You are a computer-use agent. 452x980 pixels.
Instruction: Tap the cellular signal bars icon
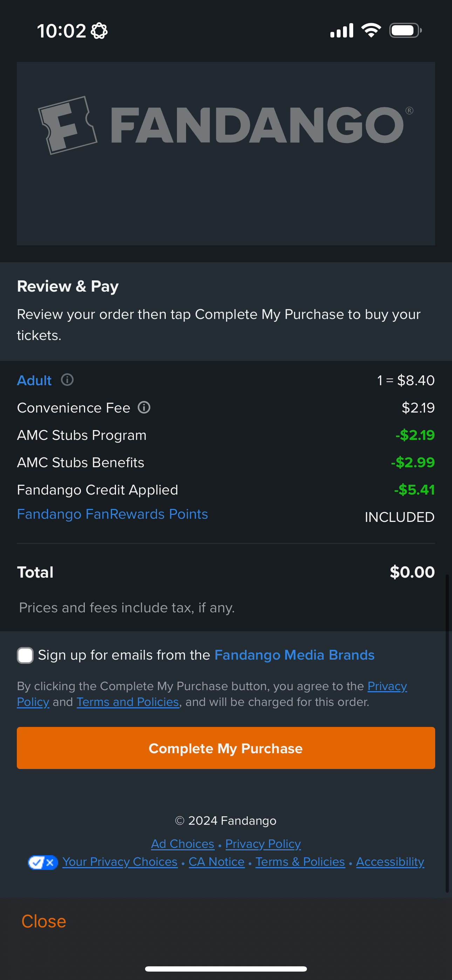pyautogui.click(x=342, y=30)
